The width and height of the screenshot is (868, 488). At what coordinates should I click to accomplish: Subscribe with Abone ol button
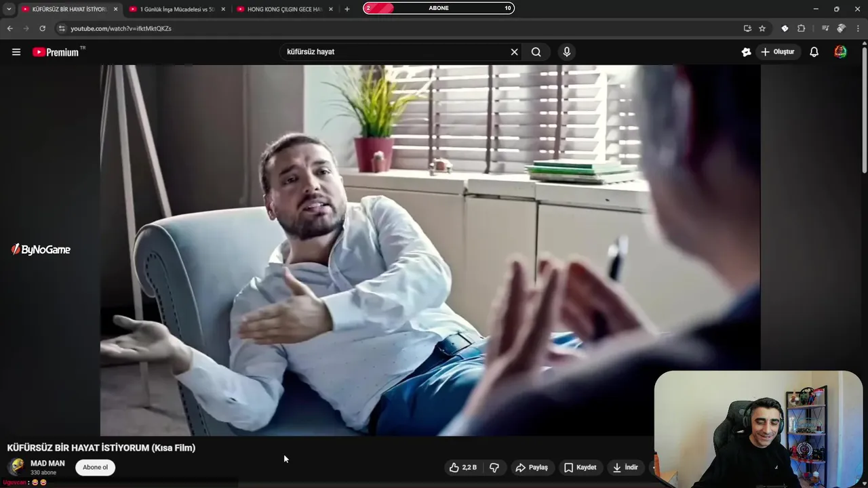(x=95, y=468)
